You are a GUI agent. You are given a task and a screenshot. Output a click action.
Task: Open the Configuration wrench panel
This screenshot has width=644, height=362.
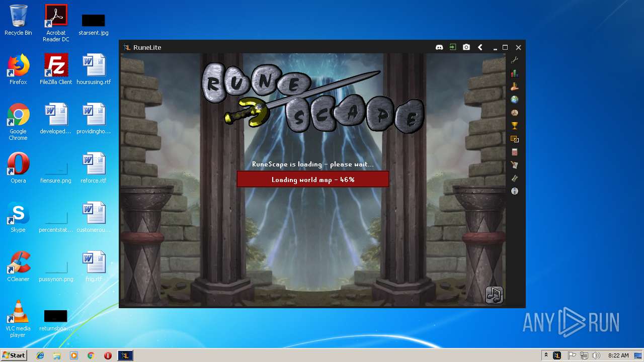tap(514, 60)
